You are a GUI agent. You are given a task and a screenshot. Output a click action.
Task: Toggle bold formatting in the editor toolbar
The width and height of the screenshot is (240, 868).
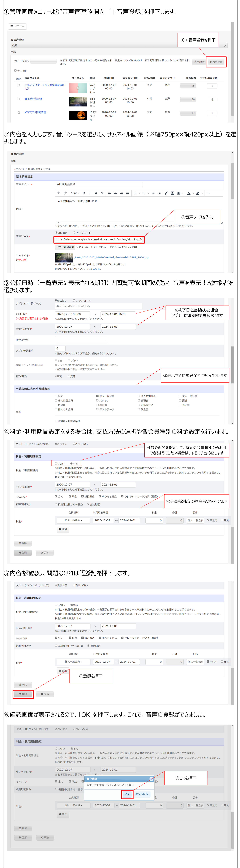pyautogui.click(x=84, y=193)
